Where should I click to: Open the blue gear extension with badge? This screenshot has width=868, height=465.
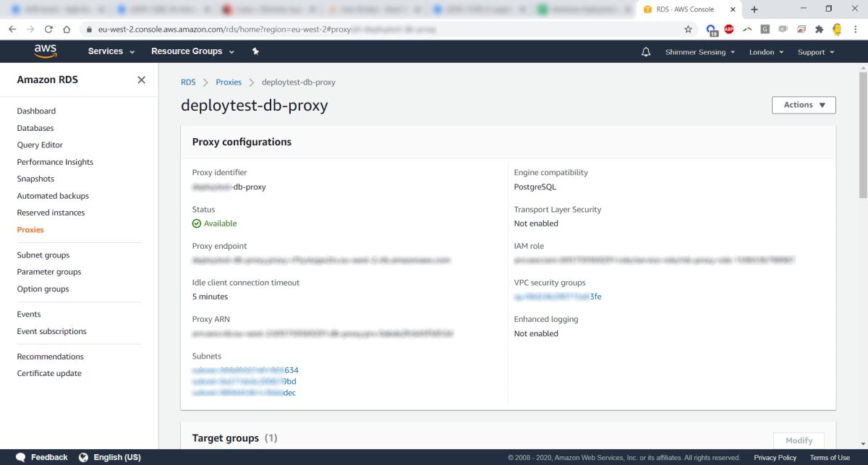[x=712, y=30]
